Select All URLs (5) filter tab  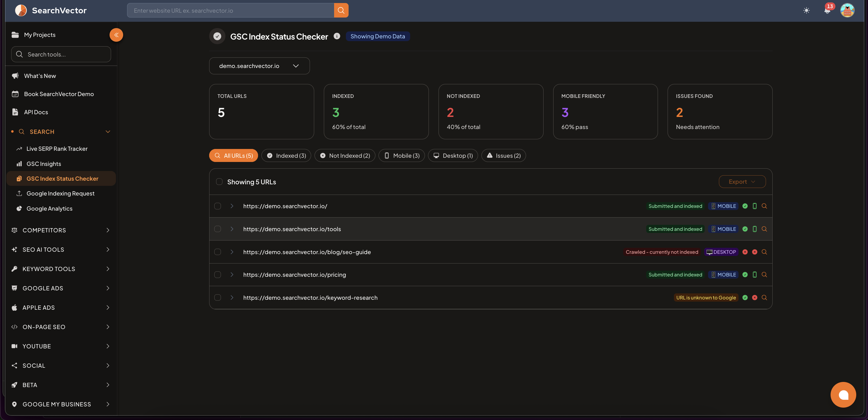pyautogui.click(x=234, y=156)
